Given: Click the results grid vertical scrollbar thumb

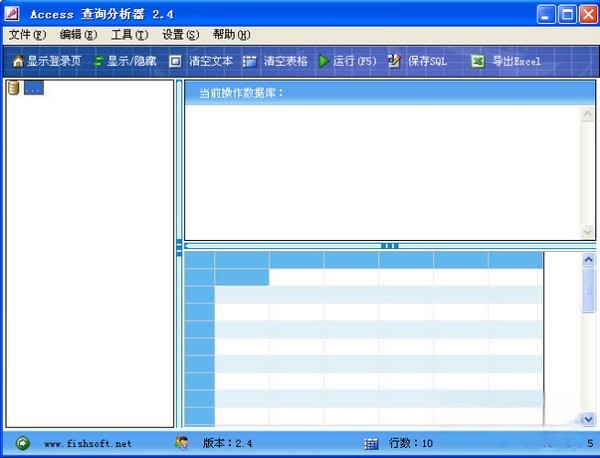Looking at the screenshot, I should click(x=588, y=291).
